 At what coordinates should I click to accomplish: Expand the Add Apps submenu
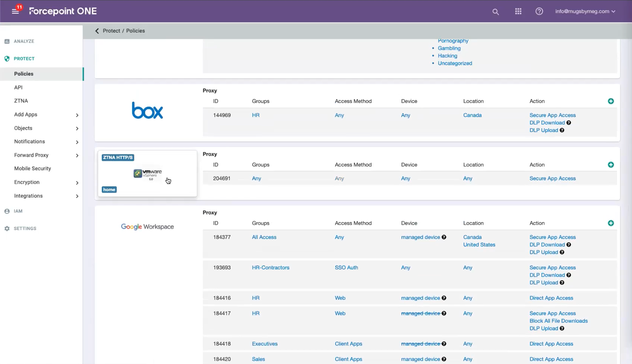pos(77,115)
